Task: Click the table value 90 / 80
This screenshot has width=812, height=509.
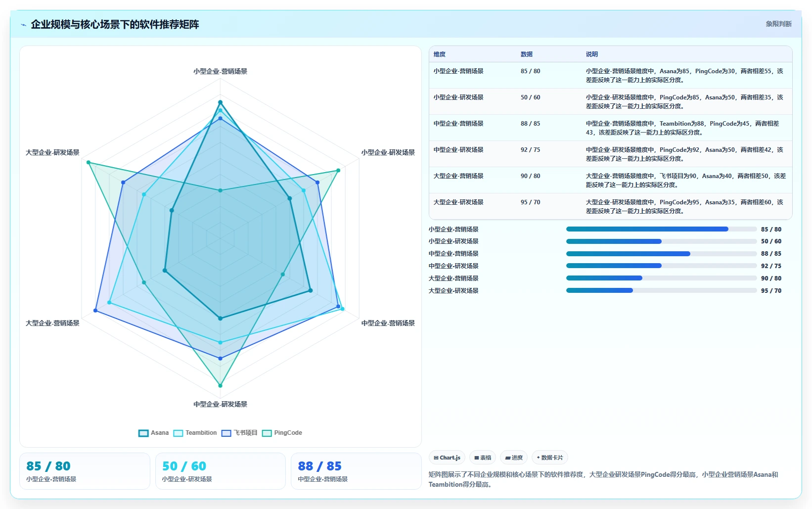Action: [x=530, y=176]
